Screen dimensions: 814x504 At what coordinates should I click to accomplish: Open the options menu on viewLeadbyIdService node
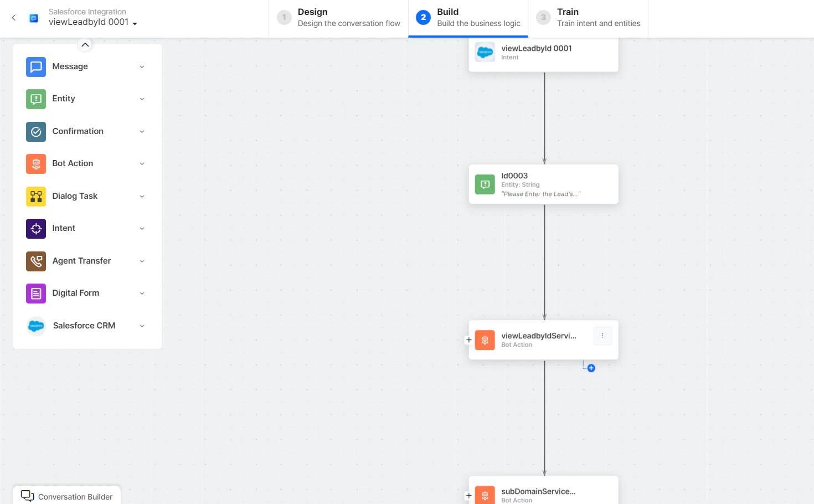602,336
